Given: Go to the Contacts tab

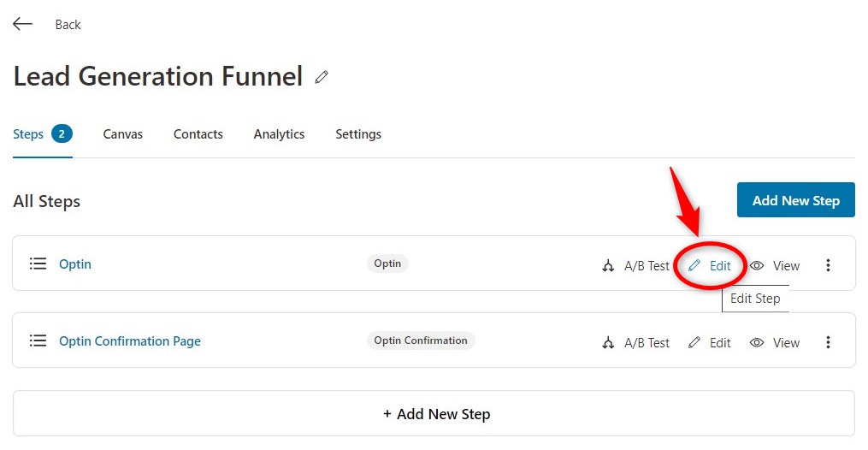Looking at the screenshot, I should [x=198, y=134].
